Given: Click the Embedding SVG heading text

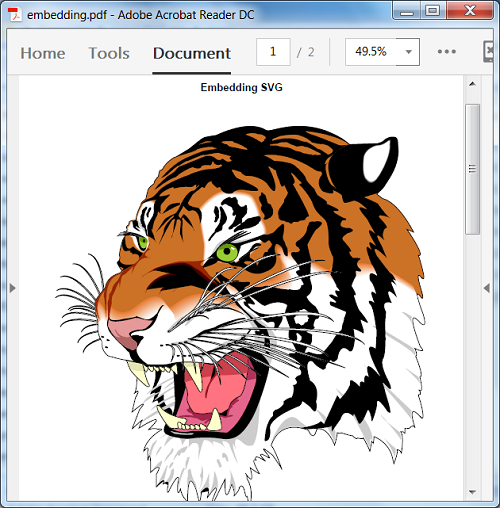Looking at the screenshot, I should point(242,87).
